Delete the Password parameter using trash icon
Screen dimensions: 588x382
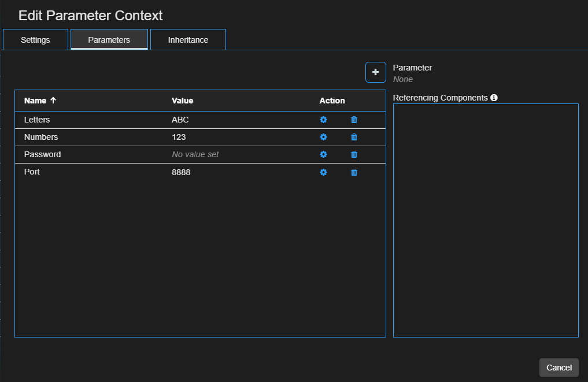click(x=353, y=154)
